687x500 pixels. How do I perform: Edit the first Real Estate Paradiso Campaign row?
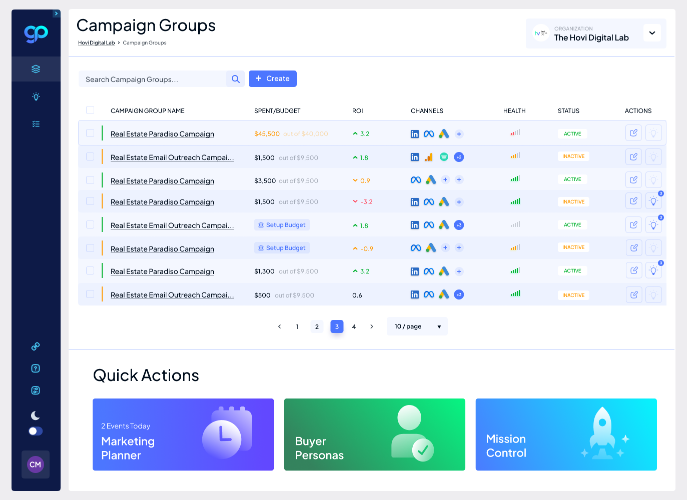(x=633, y=133)
